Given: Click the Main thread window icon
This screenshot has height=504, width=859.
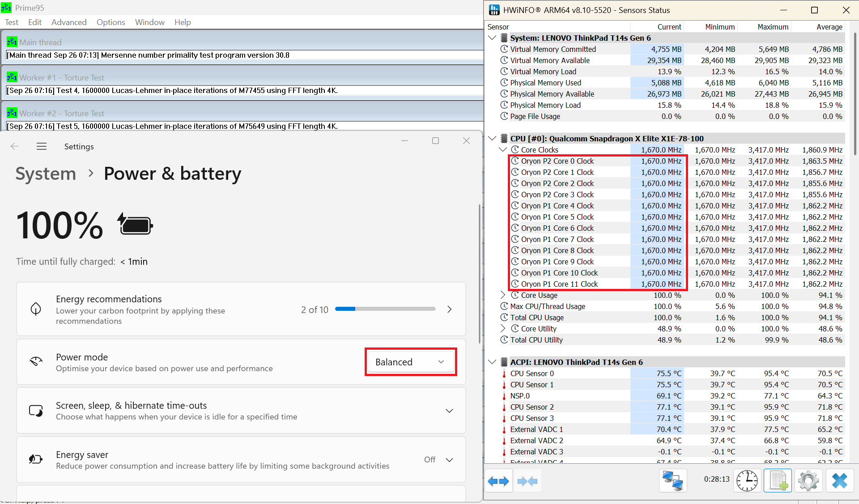Looking at the screenshot, I should [12, 42].
